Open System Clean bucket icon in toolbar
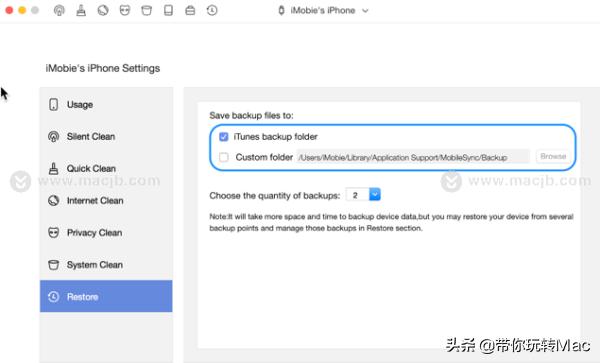 (x=146, y=10)
